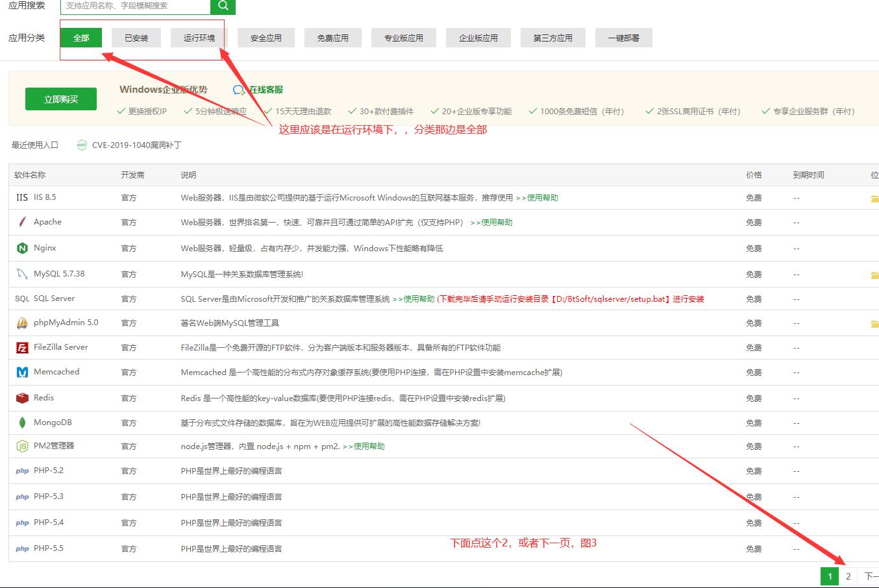Click the SQL Server row icon
Viewport: 879px width, 588px height.
tap(22, 299)
